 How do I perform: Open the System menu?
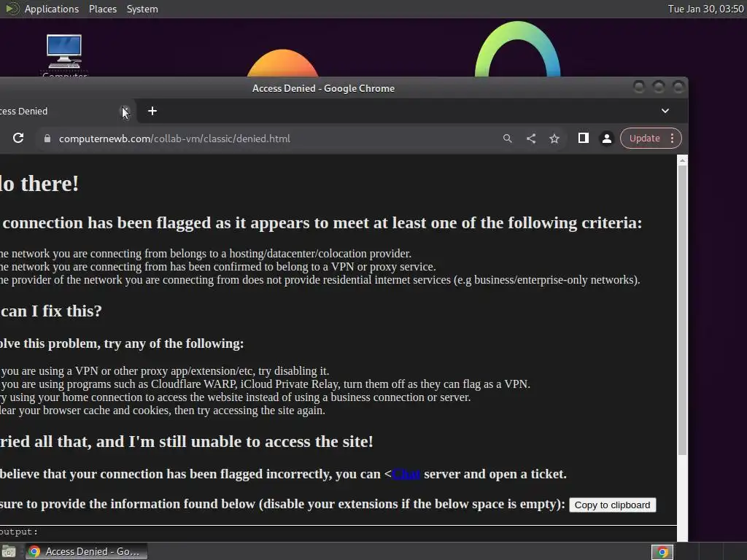click(142, 9)
